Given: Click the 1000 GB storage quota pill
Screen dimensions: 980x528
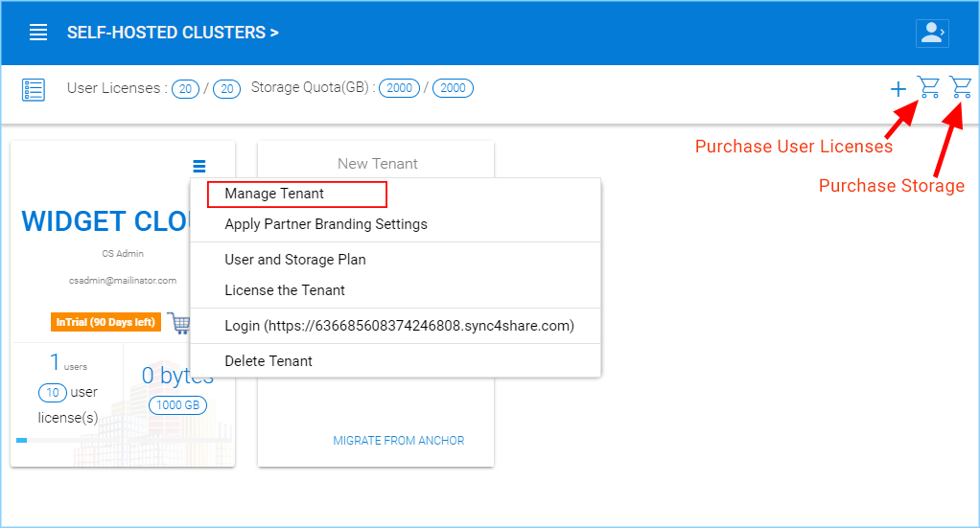Looking at the screenshot, I should tap(177, 405).
